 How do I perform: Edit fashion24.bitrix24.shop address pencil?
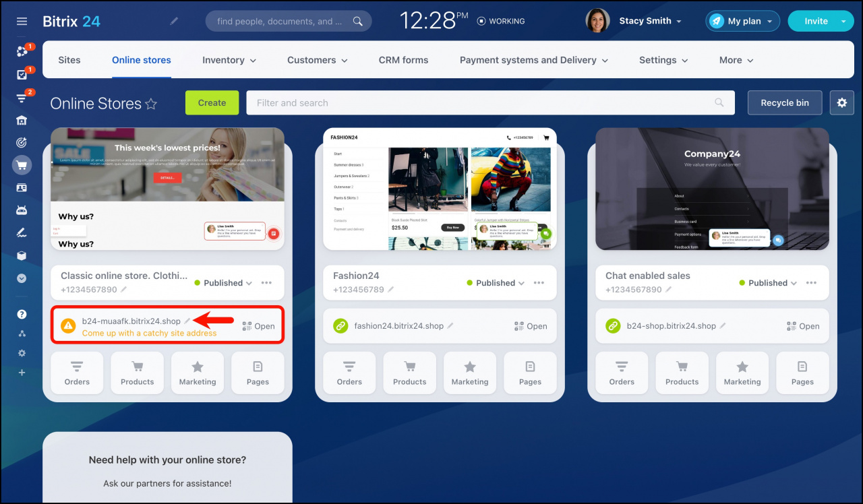pos(450,326)
